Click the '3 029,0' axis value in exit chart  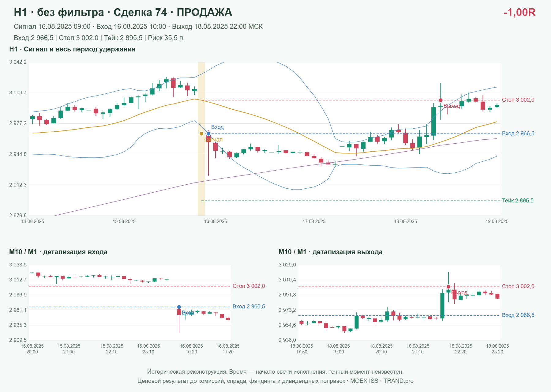(x=287, y=265)
